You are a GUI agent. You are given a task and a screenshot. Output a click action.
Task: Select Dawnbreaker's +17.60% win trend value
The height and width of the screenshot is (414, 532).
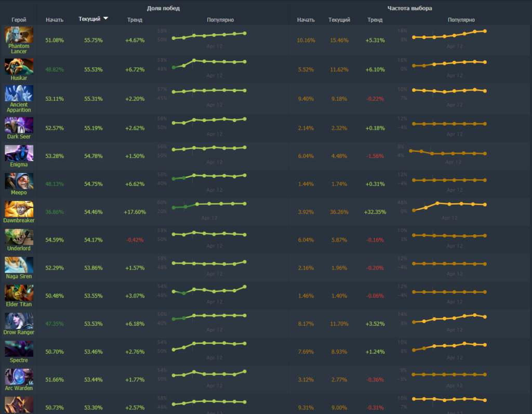(135, 212)
